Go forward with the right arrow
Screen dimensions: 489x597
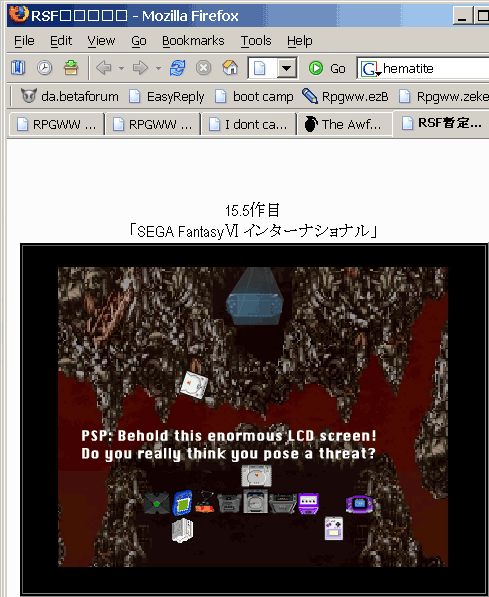pyautogui.click(x=140, y=68)
